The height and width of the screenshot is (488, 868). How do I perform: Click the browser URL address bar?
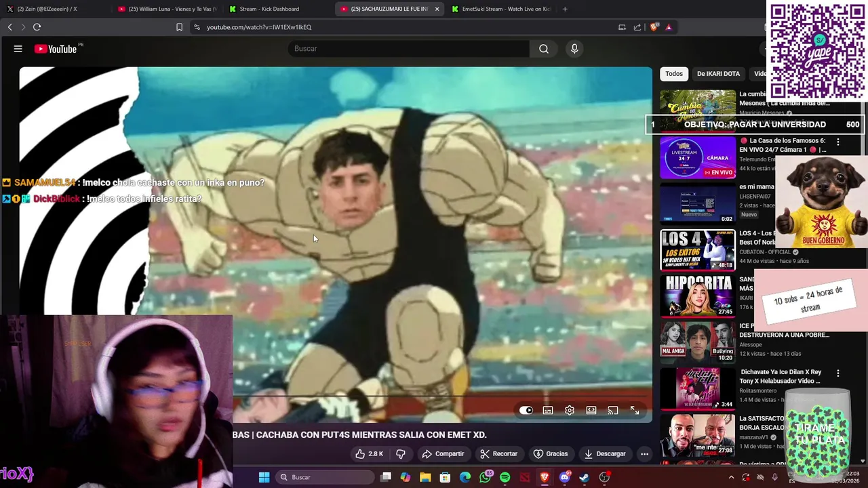tap(407, 27)
